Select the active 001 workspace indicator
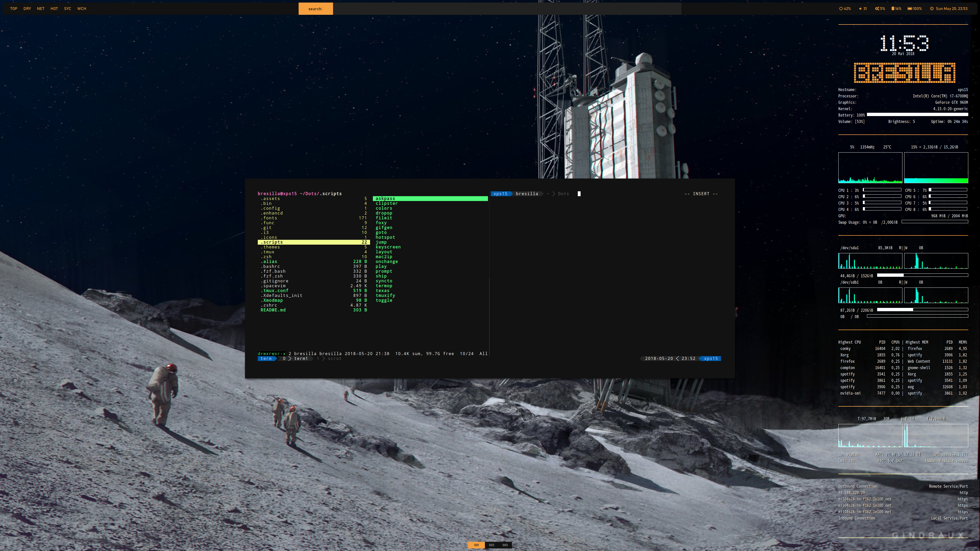The image size is (980, 551). (x=476, y=545)
